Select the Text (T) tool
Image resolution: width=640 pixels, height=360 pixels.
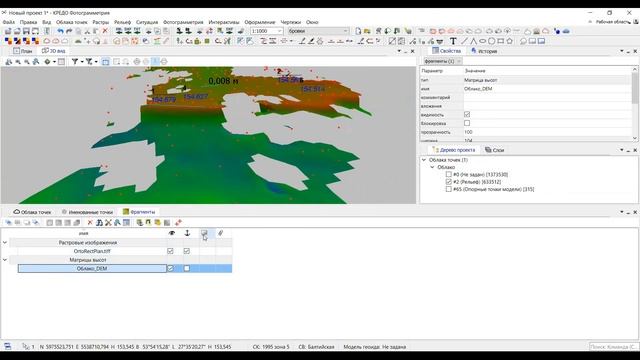[x=453, y=41]
